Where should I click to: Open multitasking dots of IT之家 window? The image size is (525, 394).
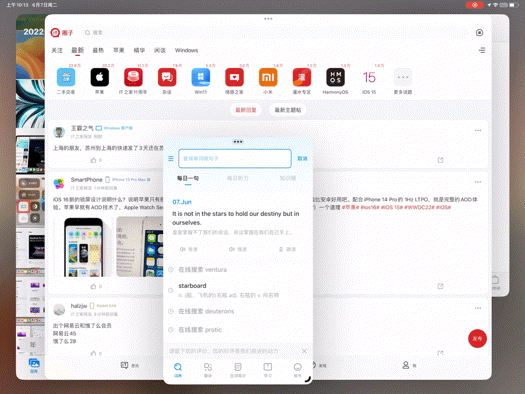pos(268,19)
